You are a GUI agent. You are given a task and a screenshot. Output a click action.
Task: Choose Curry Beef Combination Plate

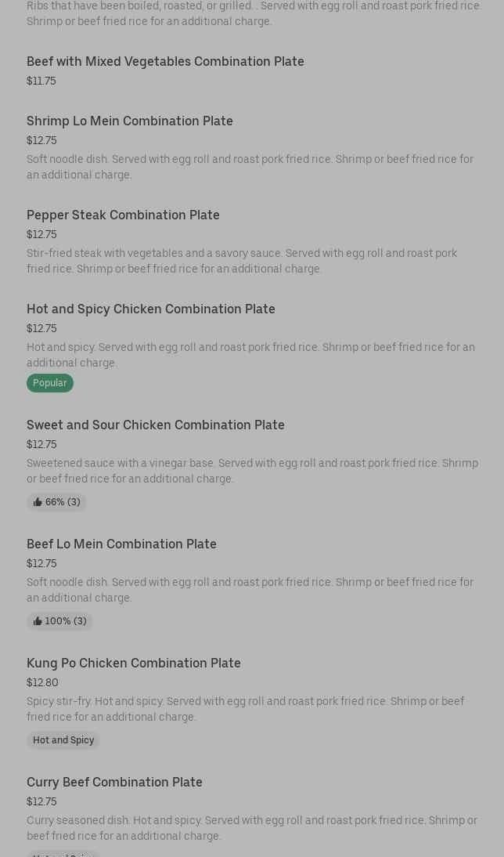click(114, 782)
